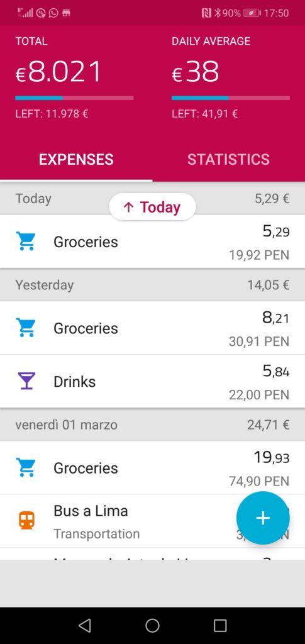Select the Expenses tab

76,159
